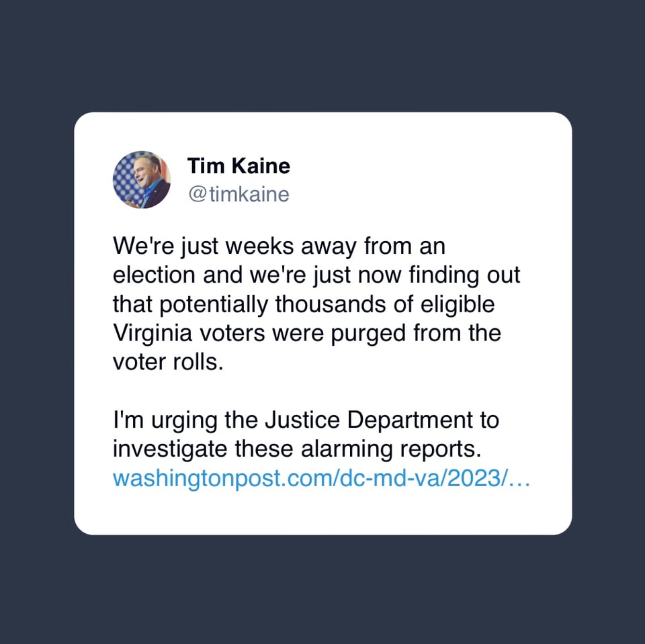Click the "voter rolls." text line
645x644 pixels.
coord(167,362)
